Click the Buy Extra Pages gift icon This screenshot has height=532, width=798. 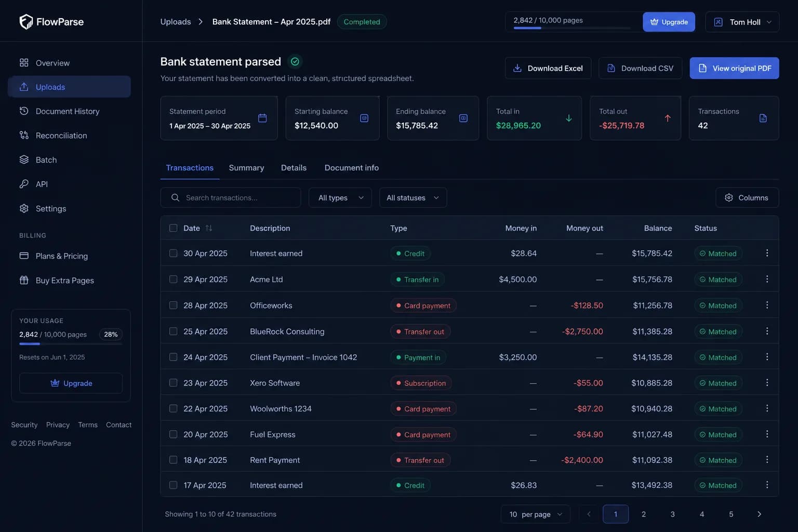click(24, 280)
